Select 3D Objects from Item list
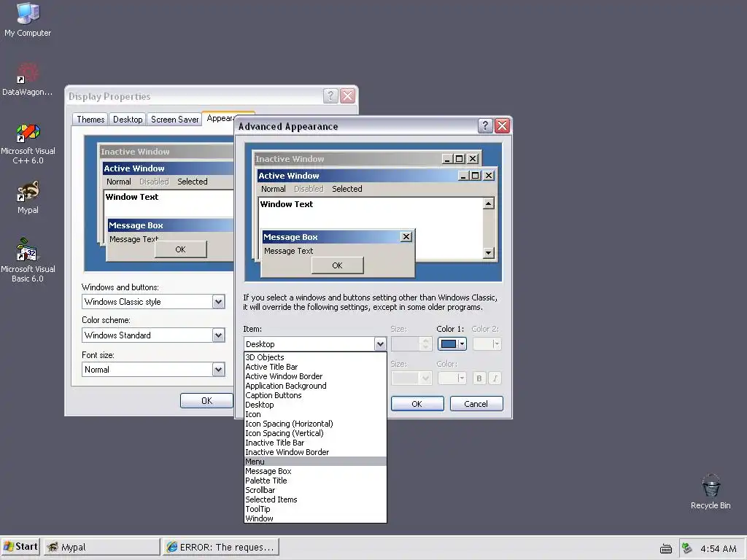The width and height of the screenshot is (747, 560). (315, 357)
